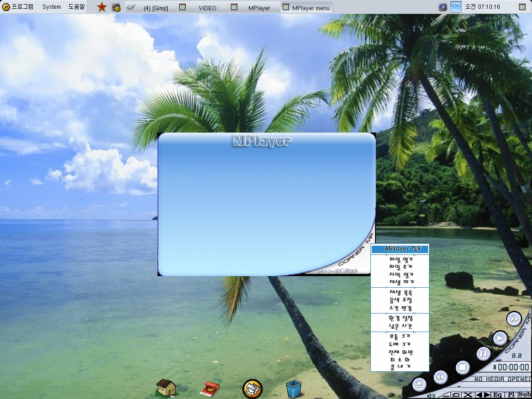The height and width of the screenshot is (399, 532).
Task: Toggle the playlist with the Pl button
Action: coord(511,395)
